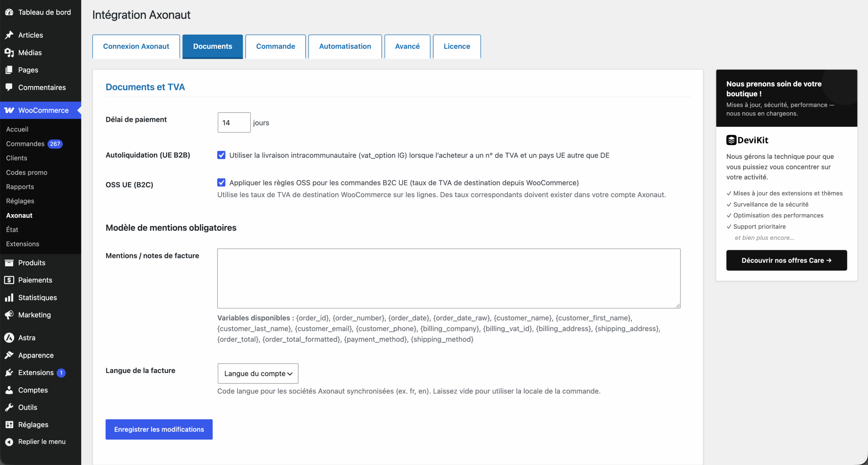Click the 267 orders count badge

pos(55,144)
